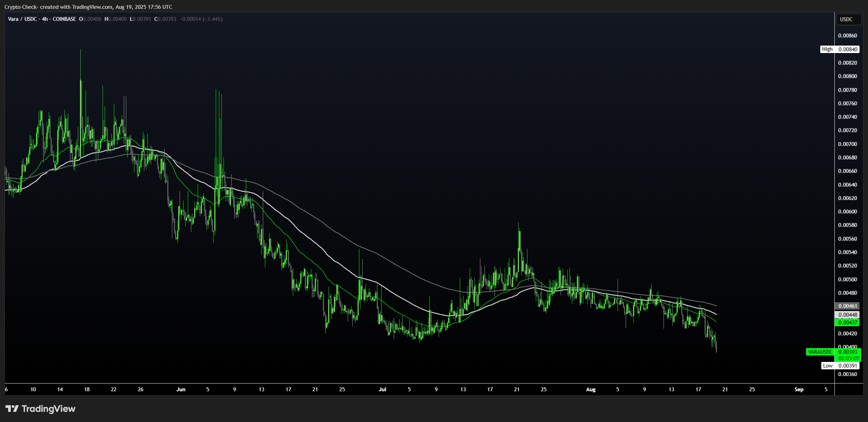Image resolution: width=868 pixels, height=422 pixels.
Task: Click the 0.00600 price scale value
Action: coord(847,212)
